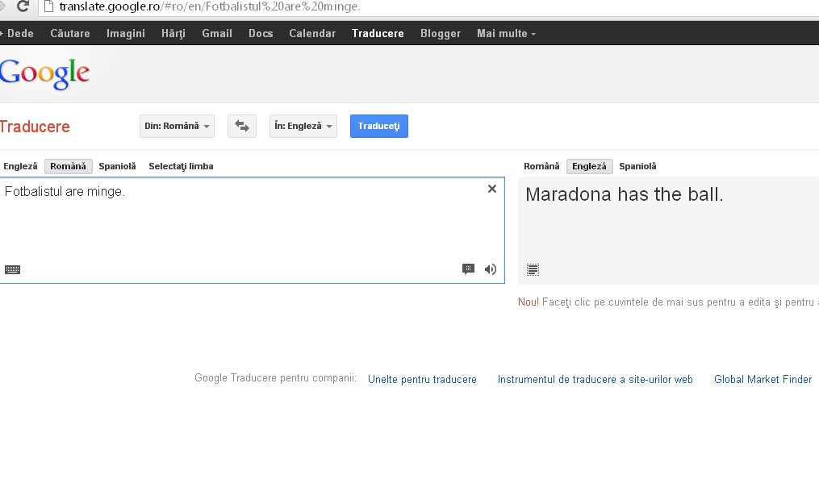Click the page icon in address bar

(48, 6)
